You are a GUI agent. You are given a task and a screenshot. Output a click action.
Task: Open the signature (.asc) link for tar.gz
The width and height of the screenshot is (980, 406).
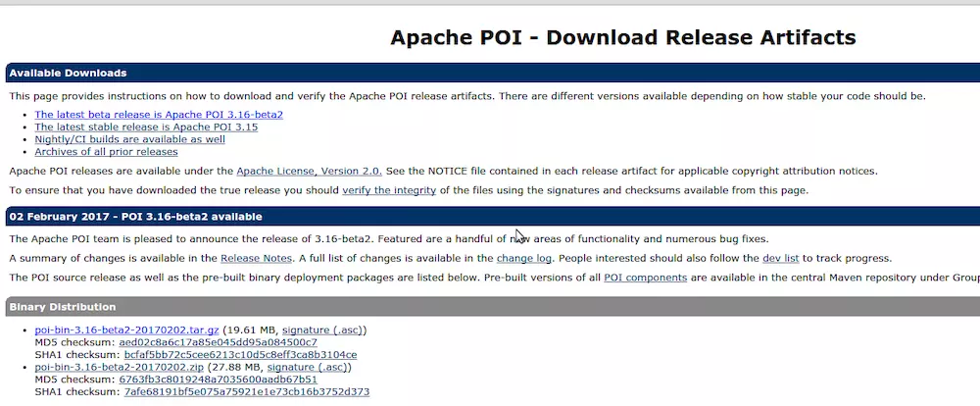coord(322,330)
